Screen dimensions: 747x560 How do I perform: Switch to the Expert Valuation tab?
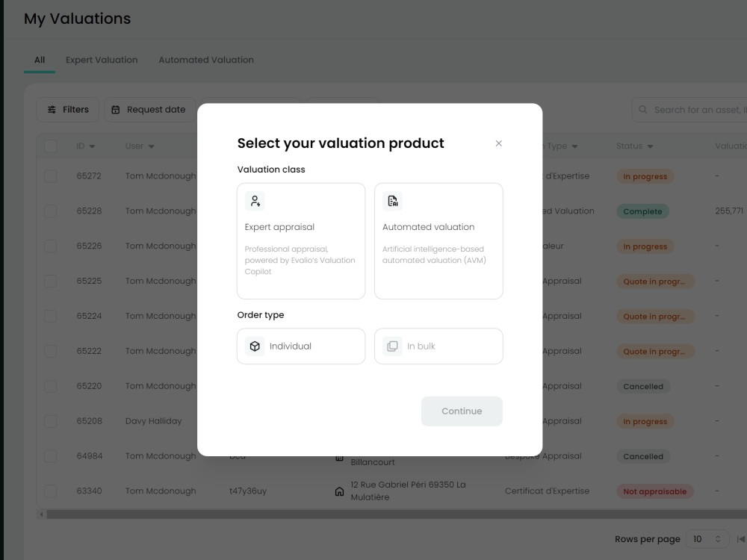[102, 60]
